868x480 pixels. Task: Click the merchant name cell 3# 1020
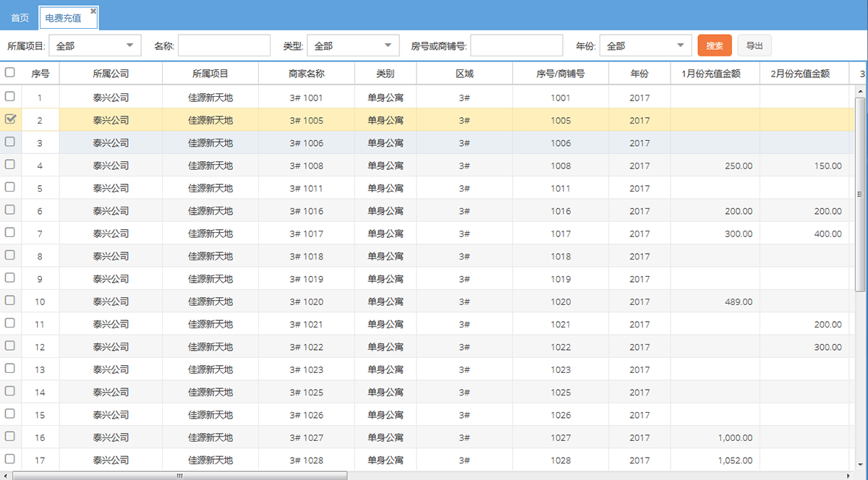click(307, 301)
